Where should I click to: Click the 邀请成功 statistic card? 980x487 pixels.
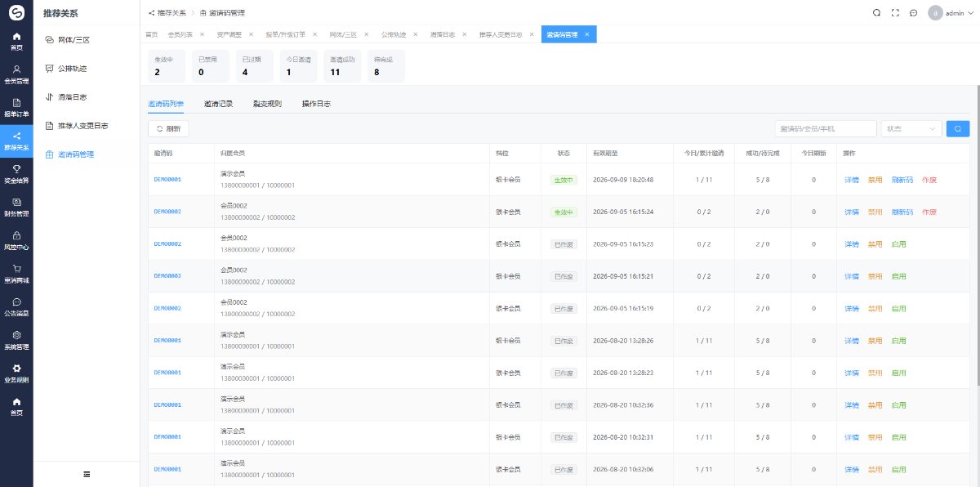click(x=341, y=67)
